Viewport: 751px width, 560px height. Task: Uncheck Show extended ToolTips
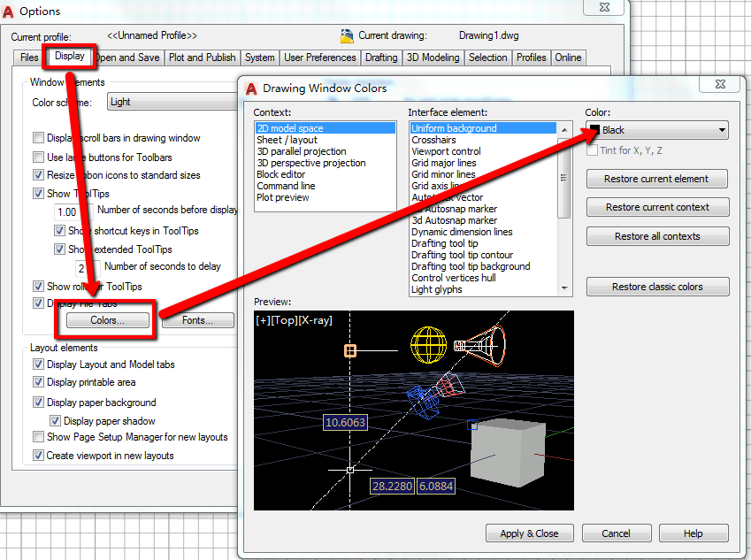[61, 249]
